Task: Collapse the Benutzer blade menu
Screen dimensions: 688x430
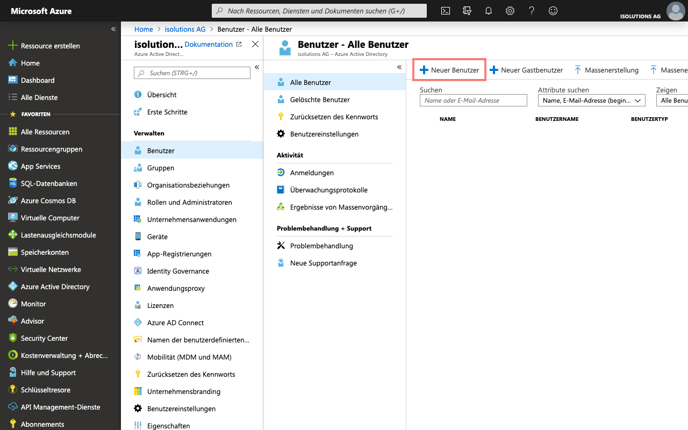Action: coord(399,67)
